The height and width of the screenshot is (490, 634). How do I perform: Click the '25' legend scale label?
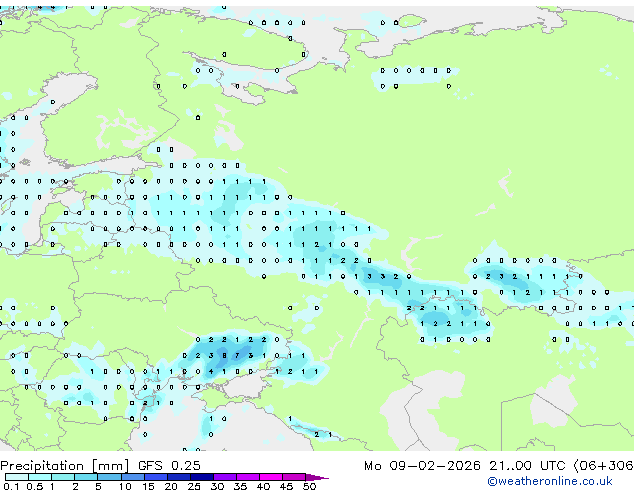(x=194, y=486)
